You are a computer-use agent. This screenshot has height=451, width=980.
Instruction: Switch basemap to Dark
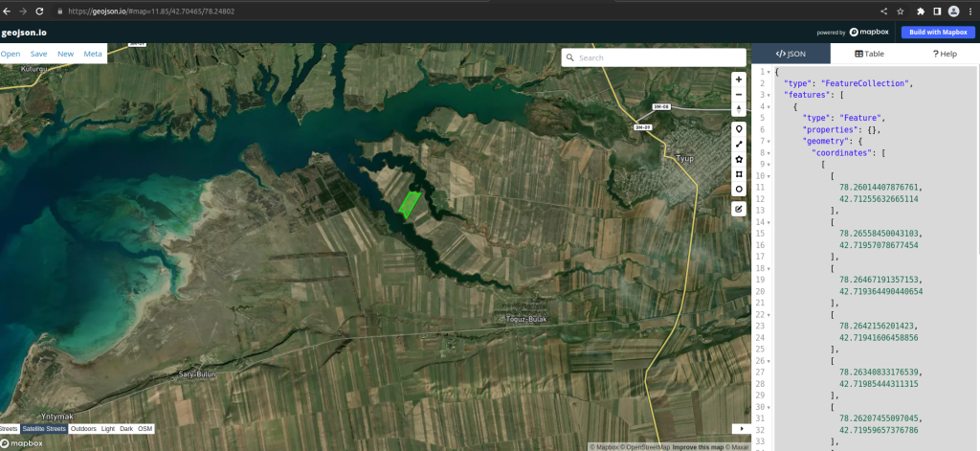[126, 428]
